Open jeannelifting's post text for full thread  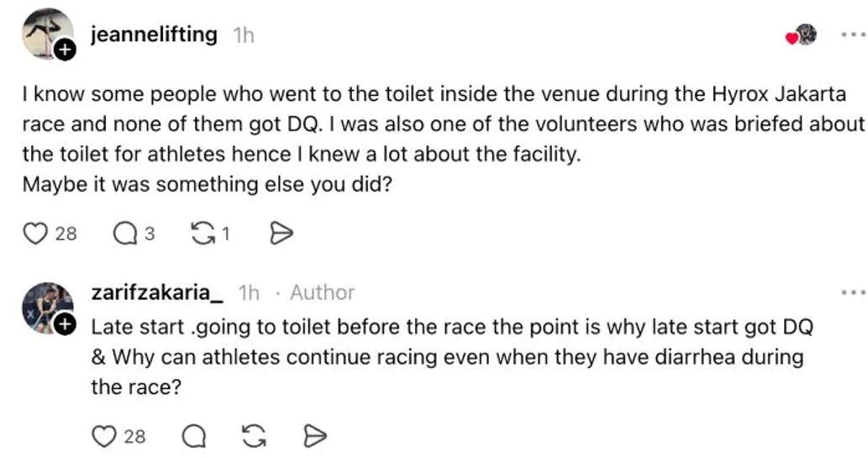coord(444,139)
